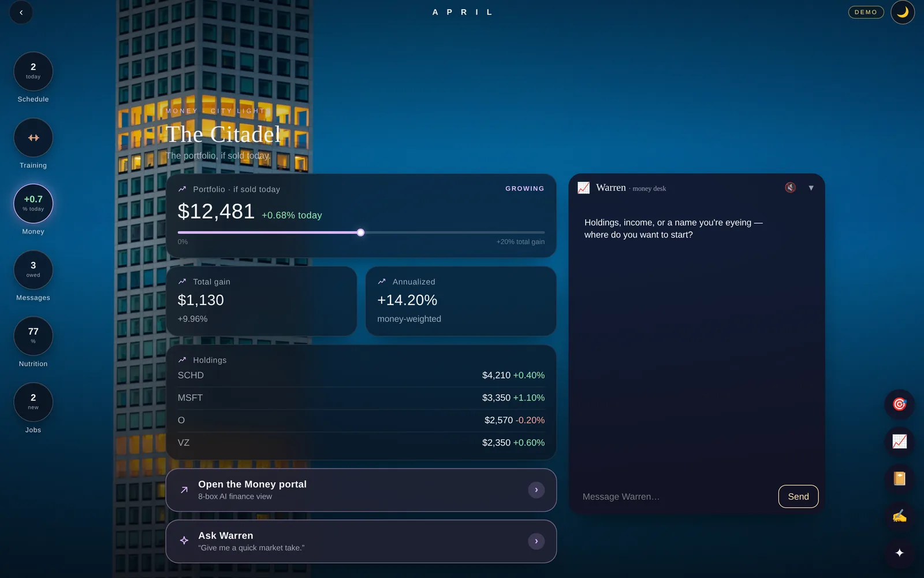Open the Money portal card

point(361,490)
